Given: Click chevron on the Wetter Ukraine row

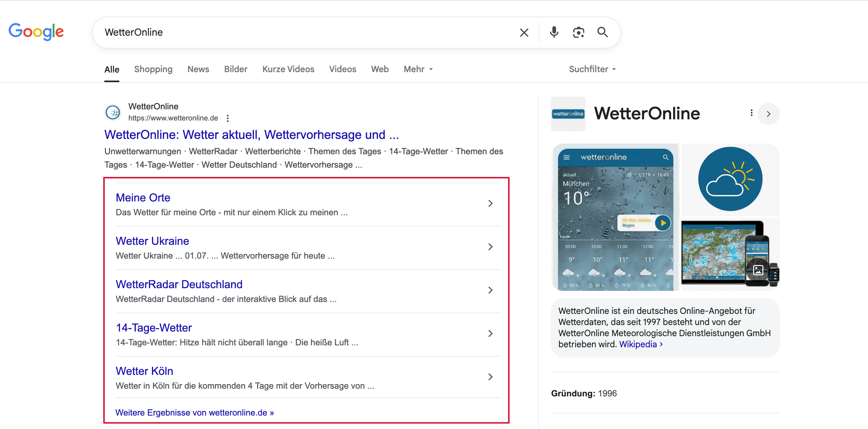Looking at the screenshot, I should tap(490, 247).
